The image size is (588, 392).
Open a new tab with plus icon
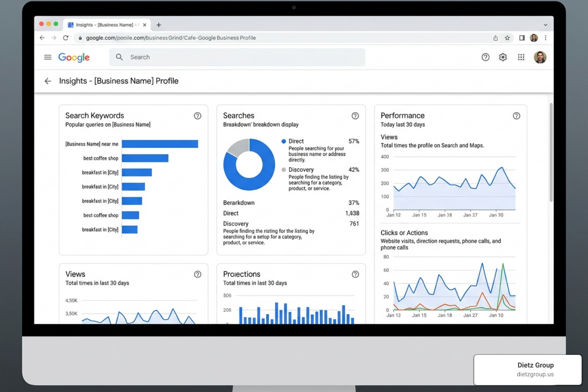[x=158, y=25]
